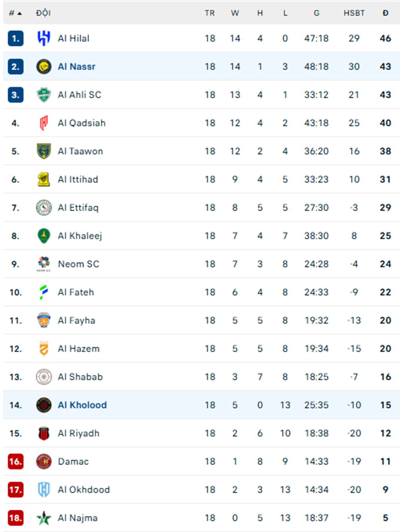Click the Al Nassr club crest
Screen dimensions: 400x532
tap(44, 66)
